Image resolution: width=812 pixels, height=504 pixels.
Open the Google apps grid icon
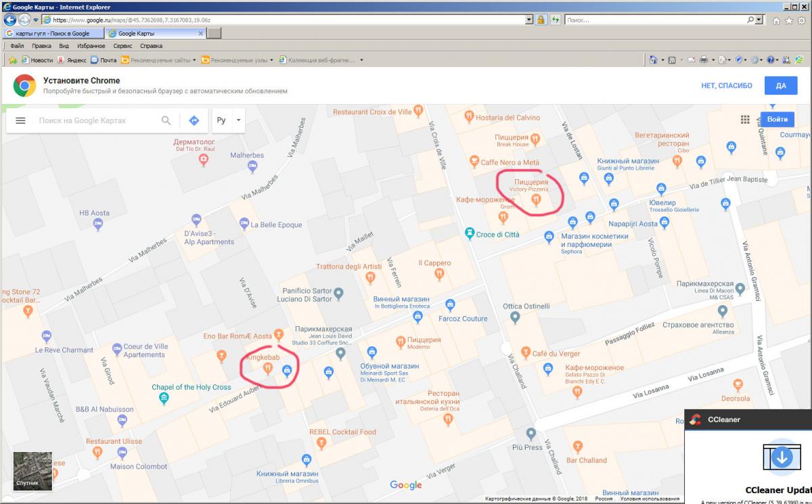click(745, 120)
